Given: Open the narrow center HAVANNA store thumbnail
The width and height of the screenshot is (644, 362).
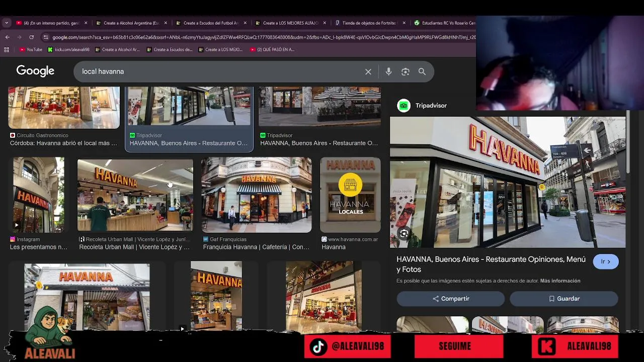Looking at the screenshot, I should tap(216, 296).
